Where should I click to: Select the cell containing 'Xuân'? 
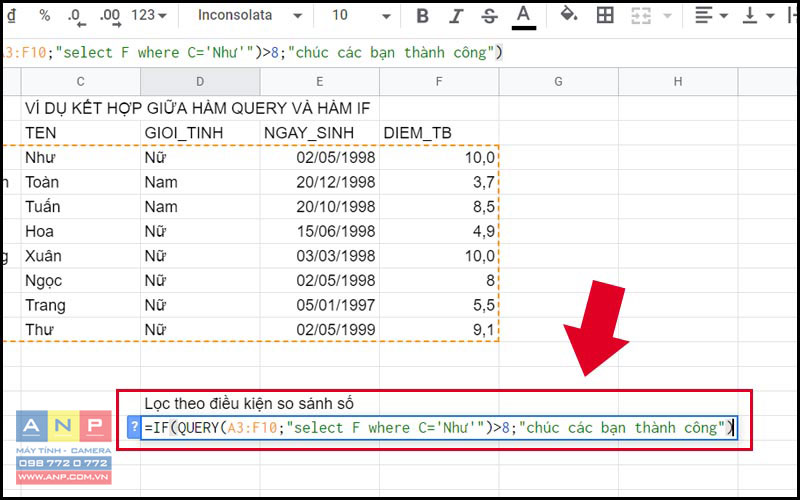(x=81, y=256)
